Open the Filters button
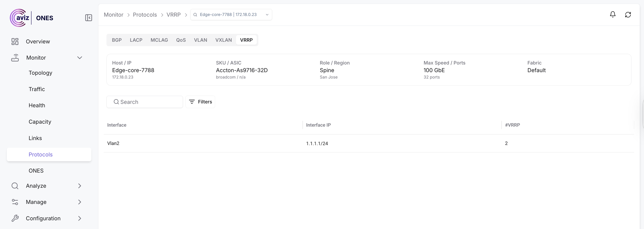The height and width of the screenshot is (229, 644). [x=200, y=102]
